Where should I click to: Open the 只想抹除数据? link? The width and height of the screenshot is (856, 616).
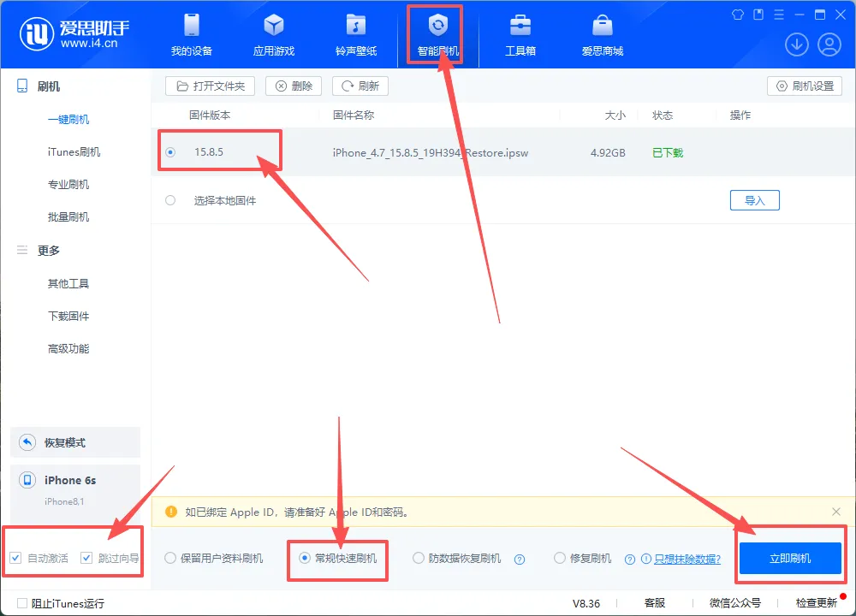[687, 559]
